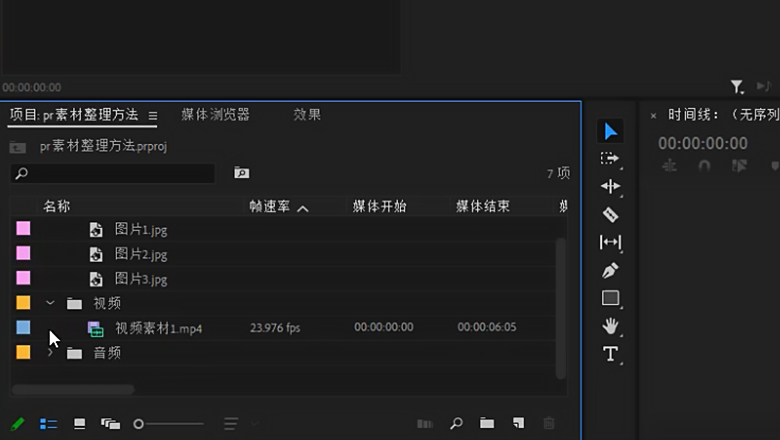780x440 pixels.
Task: Switch to Freeform view
Action: (x=110, y=424)
